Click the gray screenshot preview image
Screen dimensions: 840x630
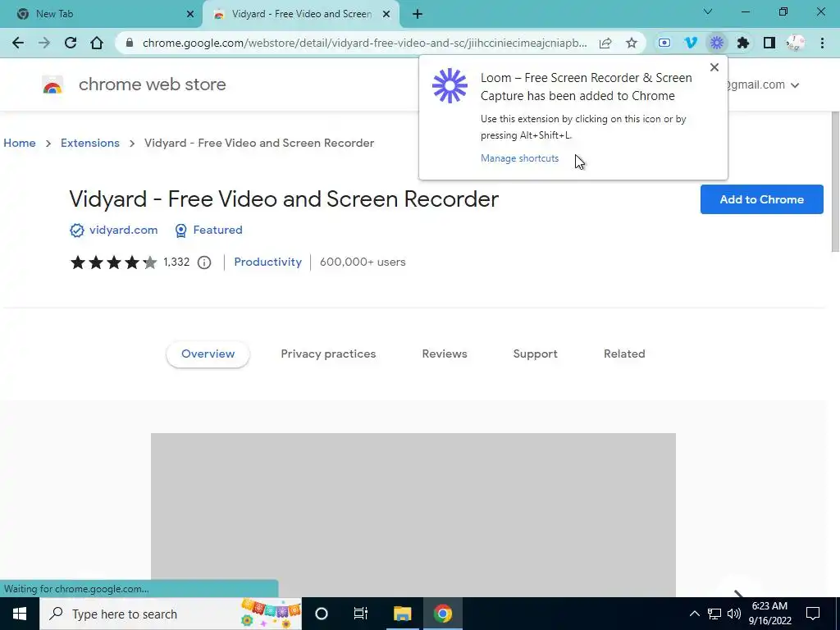tap(413, 515)
